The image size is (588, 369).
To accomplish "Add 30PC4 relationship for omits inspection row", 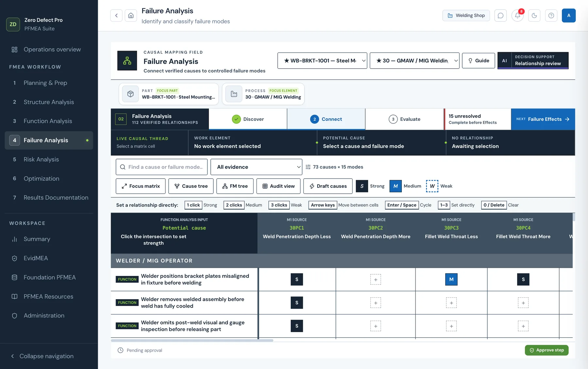I will click(523, 326).
